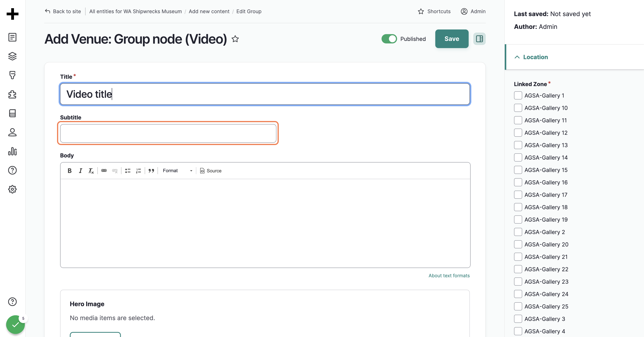
Task: Focus the Subtitle input field
Action: 168,133
